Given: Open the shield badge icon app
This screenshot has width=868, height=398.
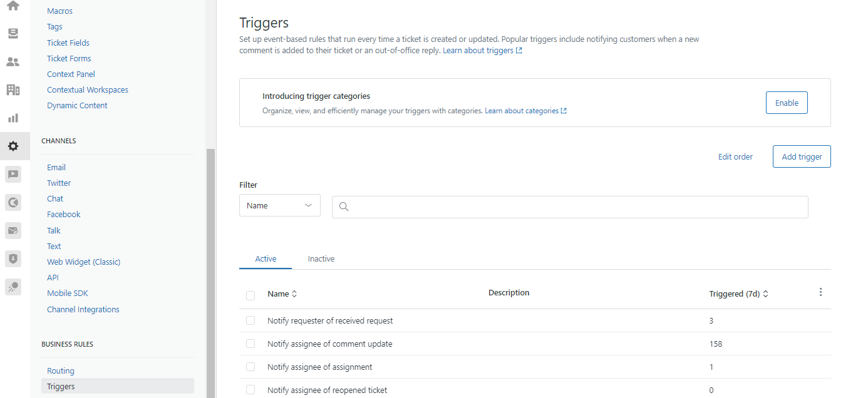Looking at the screenshot, I should [x=13, y=258].
